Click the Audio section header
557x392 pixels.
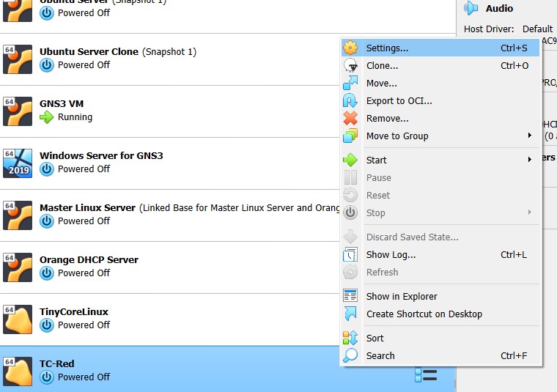click(499, 9)
